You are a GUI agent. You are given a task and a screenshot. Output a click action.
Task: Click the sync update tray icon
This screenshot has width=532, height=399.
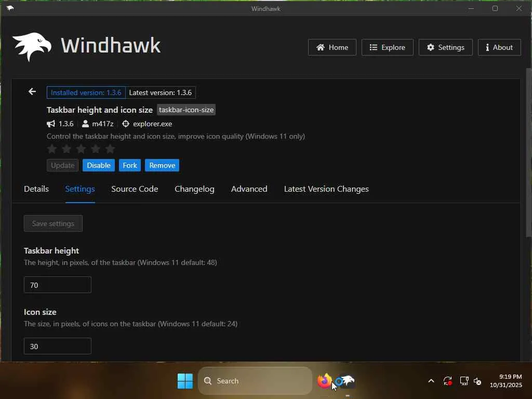[x=448, y=381]
